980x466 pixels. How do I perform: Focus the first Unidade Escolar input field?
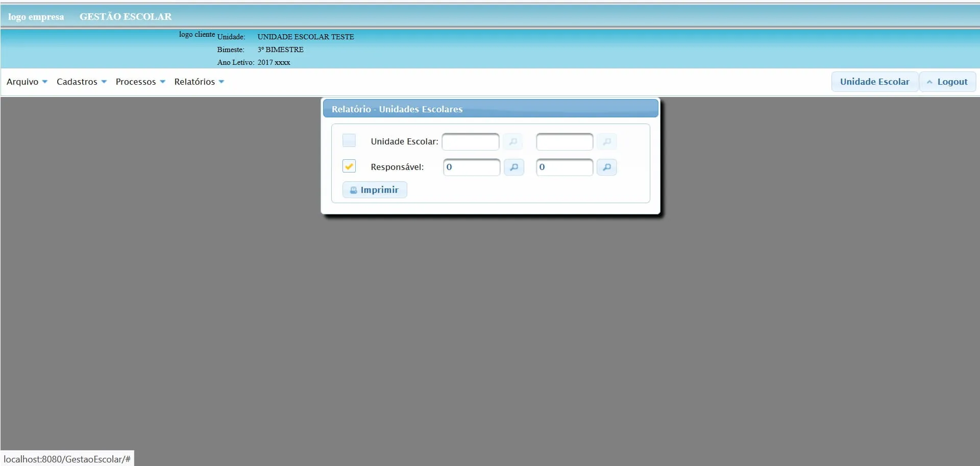pos(471,141)
